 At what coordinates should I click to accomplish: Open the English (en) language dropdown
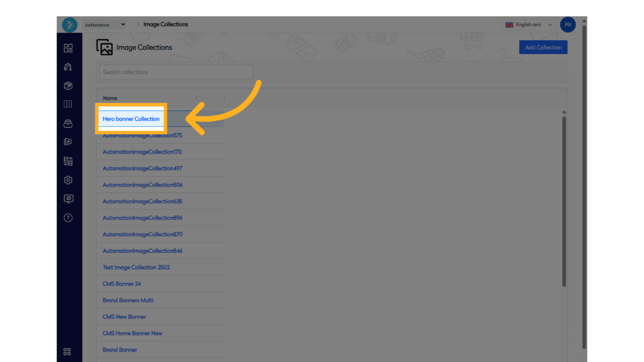pos(529,25)
